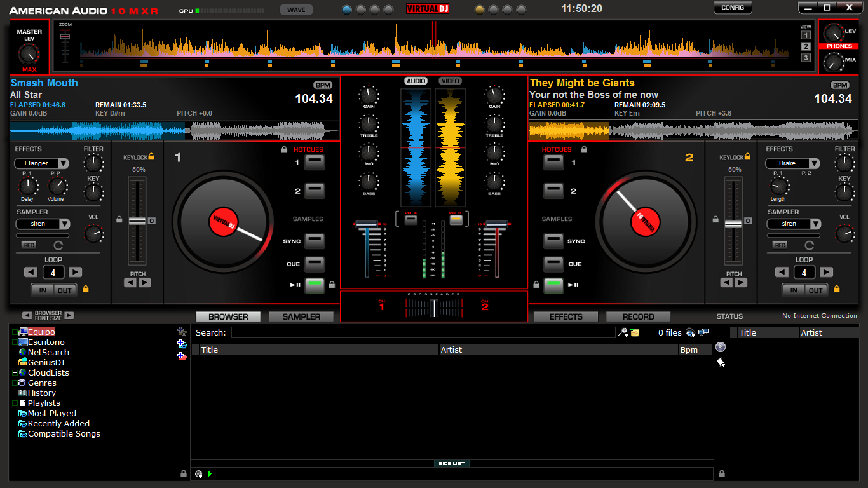Expand the Playlists tree node
This screenshot has width=868, height=488.
pos(15,403)
